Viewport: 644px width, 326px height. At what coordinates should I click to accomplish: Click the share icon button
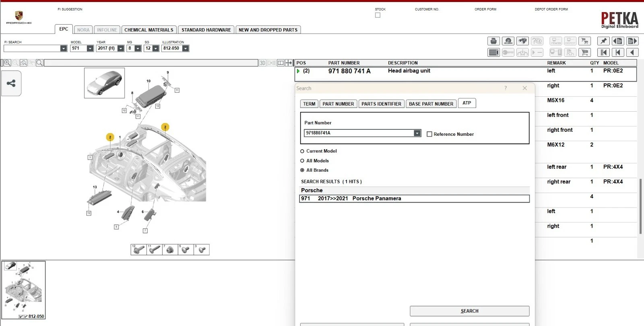pyautogui.click(x=11, y=83)
